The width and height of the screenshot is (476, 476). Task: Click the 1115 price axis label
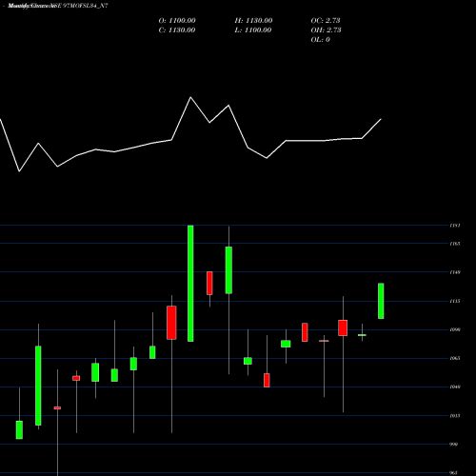pos(455,301)
